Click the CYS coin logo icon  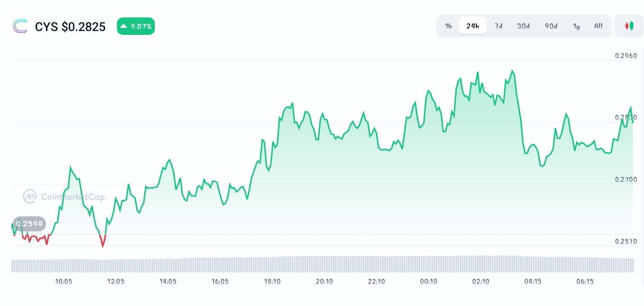[x=20, y=26]
